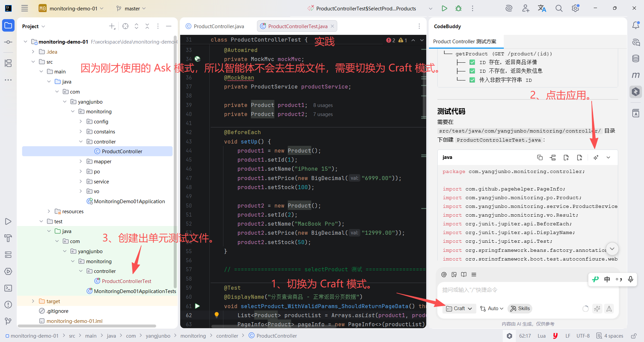Toggle checkbox for ID 不存在，返回失败信息
This screenshot has height=342, width=644.
[472, 71]
